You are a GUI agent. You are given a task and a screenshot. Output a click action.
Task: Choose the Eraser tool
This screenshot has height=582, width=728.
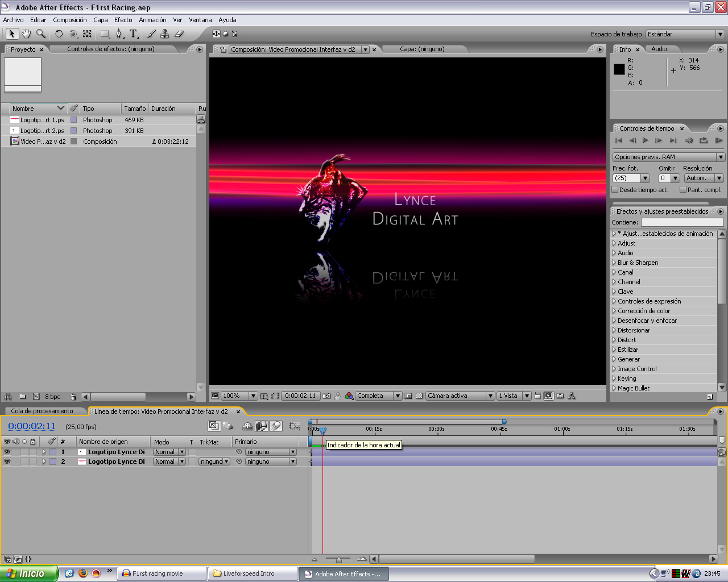click(x=179, y=34)
